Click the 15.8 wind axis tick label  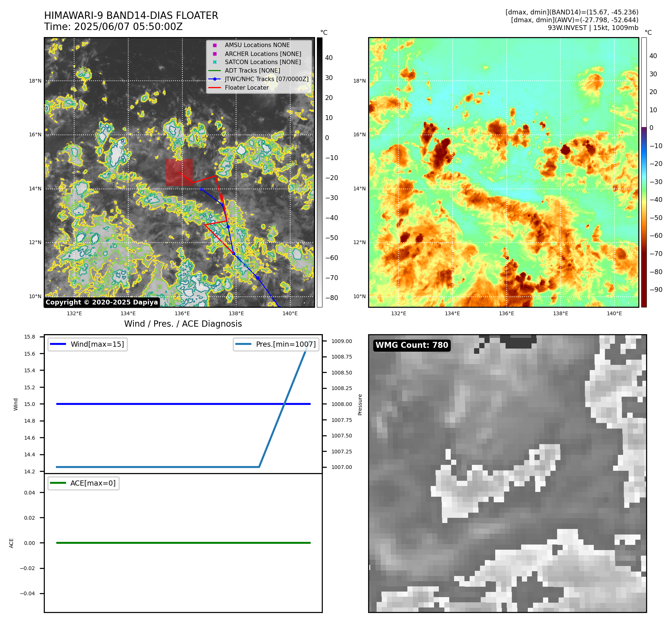pos(30,337)
